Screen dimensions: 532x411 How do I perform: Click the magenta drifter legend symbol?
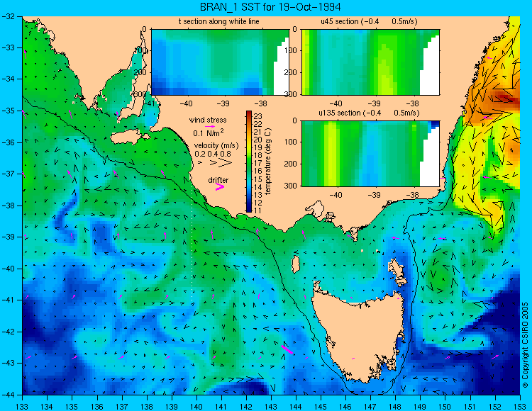(220, 187)
